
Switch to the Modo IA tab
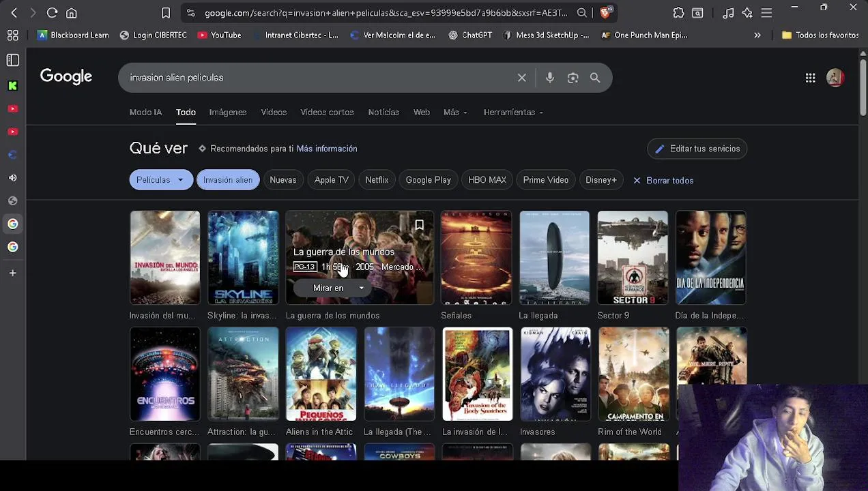click(146, 113)
